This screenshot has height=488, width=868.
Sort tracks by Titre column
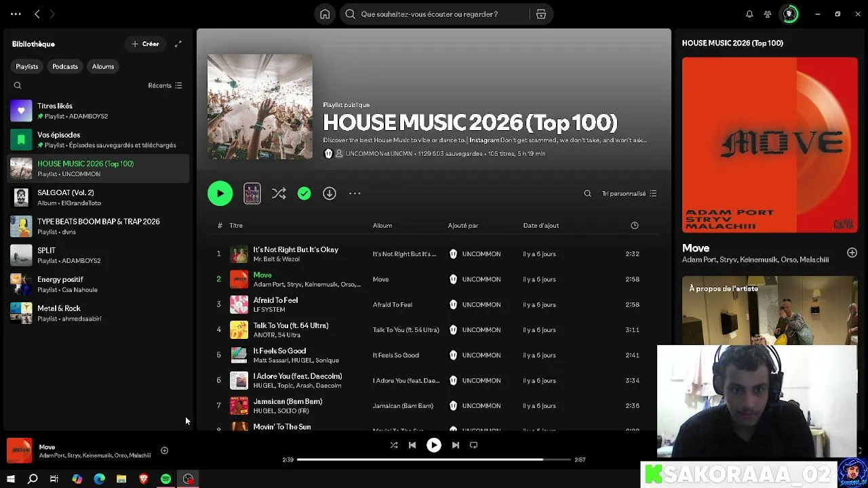coord(236,226)
